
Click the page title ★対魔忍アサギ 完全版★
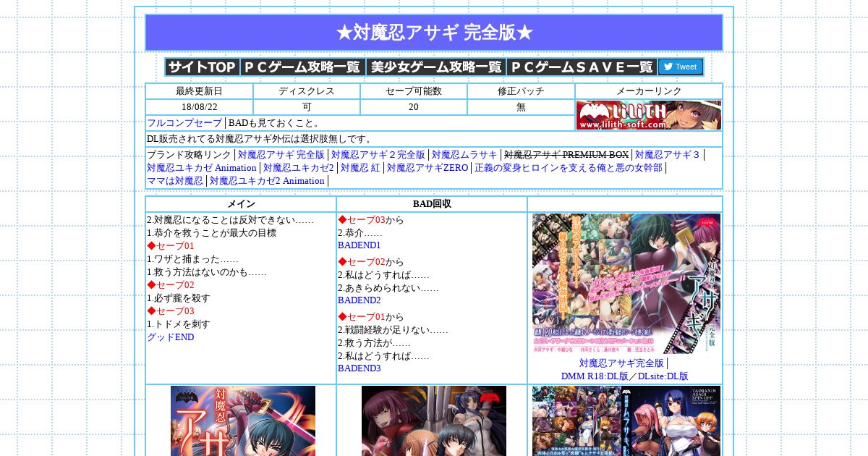pos(434,33)
